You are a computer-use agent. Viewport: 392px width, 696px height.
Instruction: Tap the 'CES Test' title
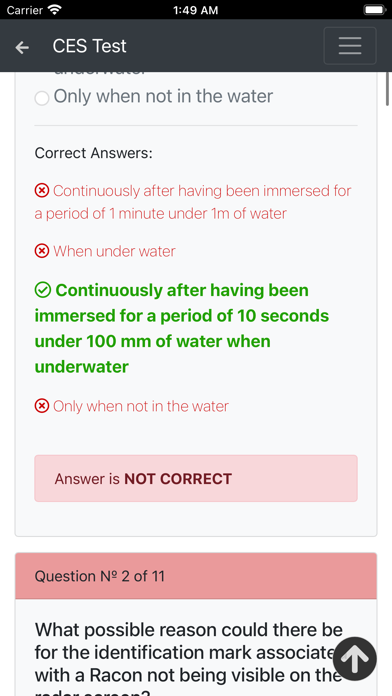coord(89,46)
